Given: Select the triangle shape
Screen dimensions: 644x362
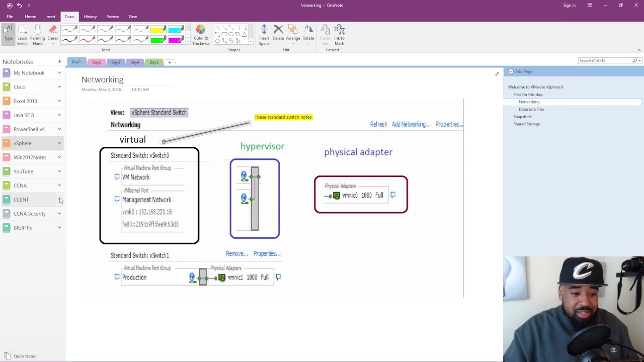Looking at the screenshot, I should (x=244, y=34).
